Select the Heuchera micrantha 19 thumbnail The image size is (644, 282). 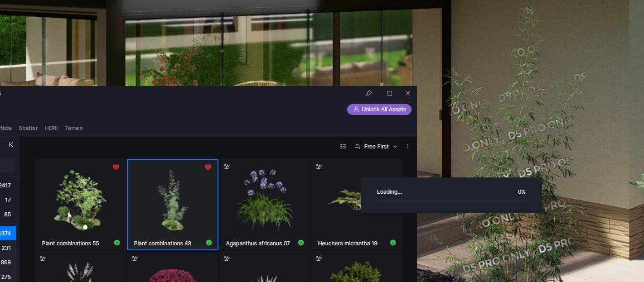click(x=357, y=204)
